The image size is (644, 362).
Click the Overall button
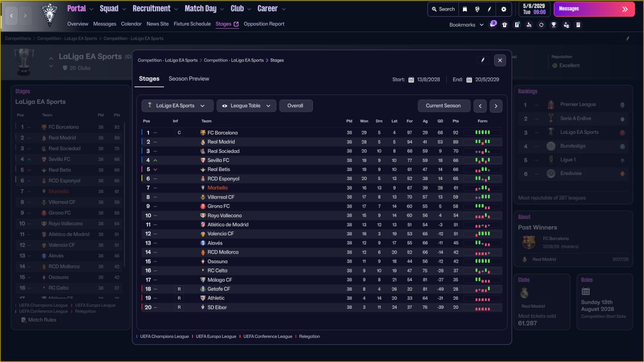(295, 106)
